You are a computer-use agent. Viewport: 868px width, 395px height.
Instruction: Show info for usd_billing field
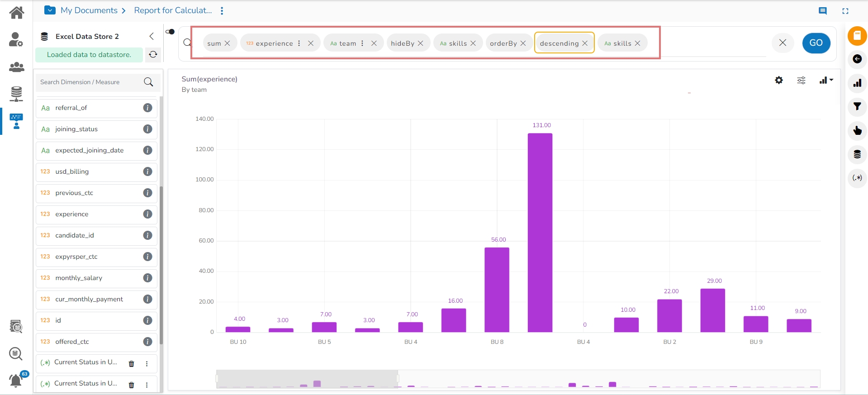coord(147,171)
